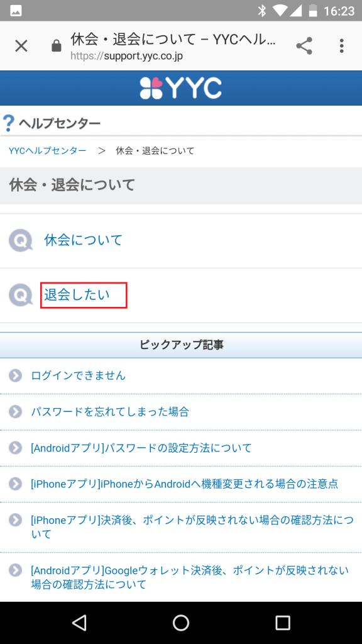Tap the blue question mark help icon
362x644 pixels.
(8, 123)
